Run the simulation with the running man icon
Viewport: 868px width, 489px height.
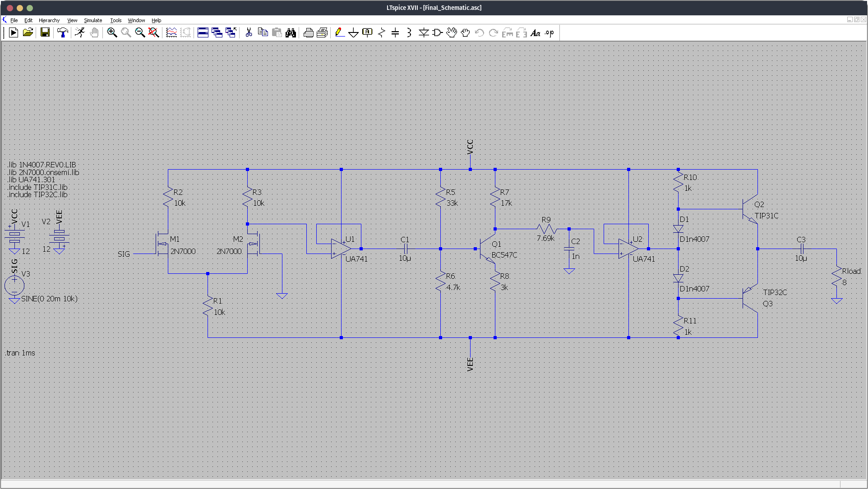point(80,32)
